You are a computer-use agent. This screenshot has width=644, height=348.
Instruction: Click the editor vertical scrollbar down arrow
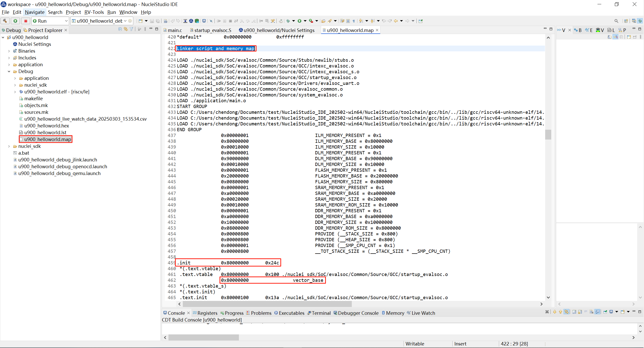point(548,297)
